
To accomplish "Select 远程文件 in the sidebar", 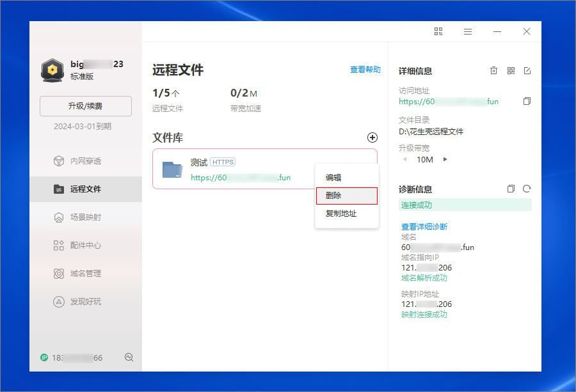I will pyautogui.click(x=86, y=189).
